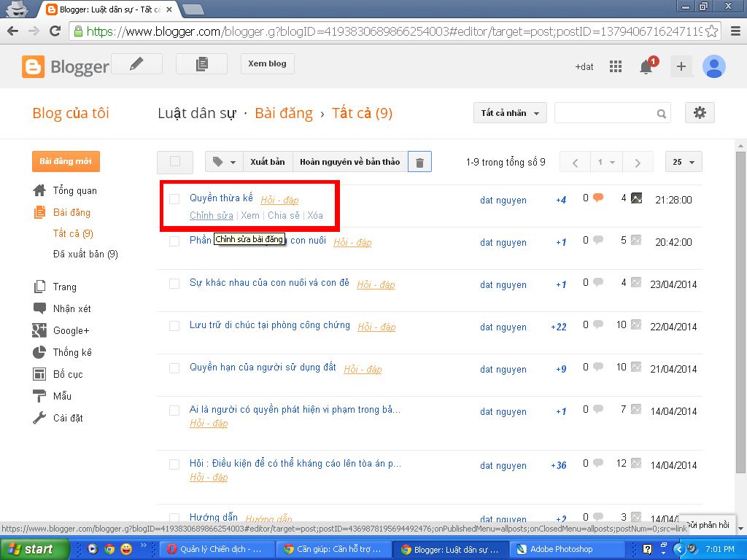Viewport: 747px width, 560px height.
Task: Click the trash icon to delete selected posts
Action: (x=419, y=162)
